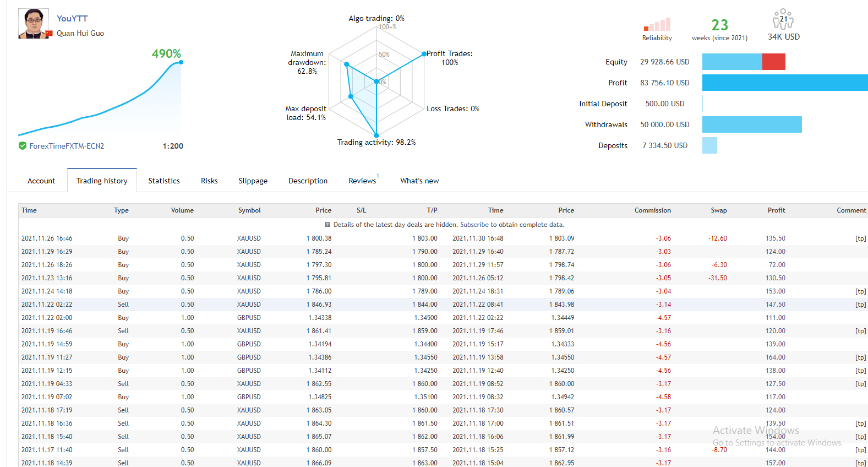
Task: Open the ForexTimeFXTM-ECN2 broker link
Action: (67, 146)
